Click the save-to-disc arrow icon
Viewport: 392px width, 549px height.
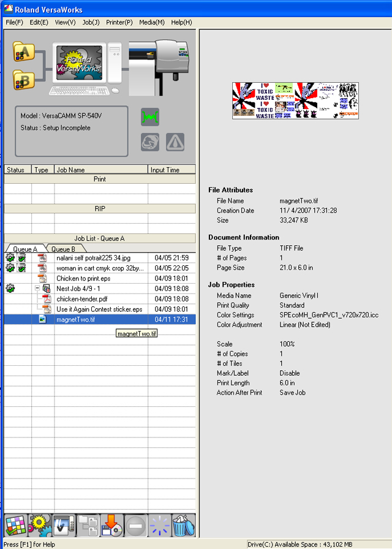coord(111,526)
